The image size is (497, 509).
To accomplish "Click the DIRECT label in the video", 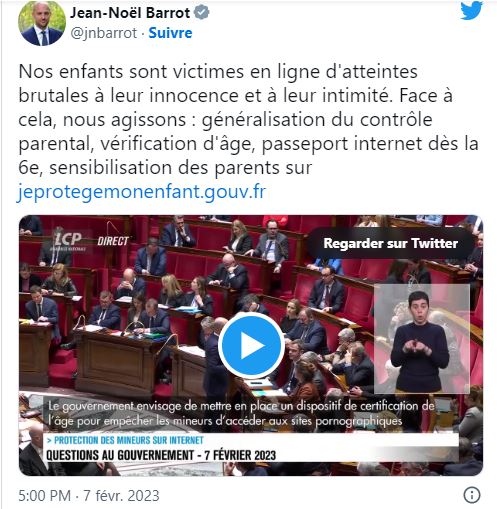I will click(x=113, y=241).
